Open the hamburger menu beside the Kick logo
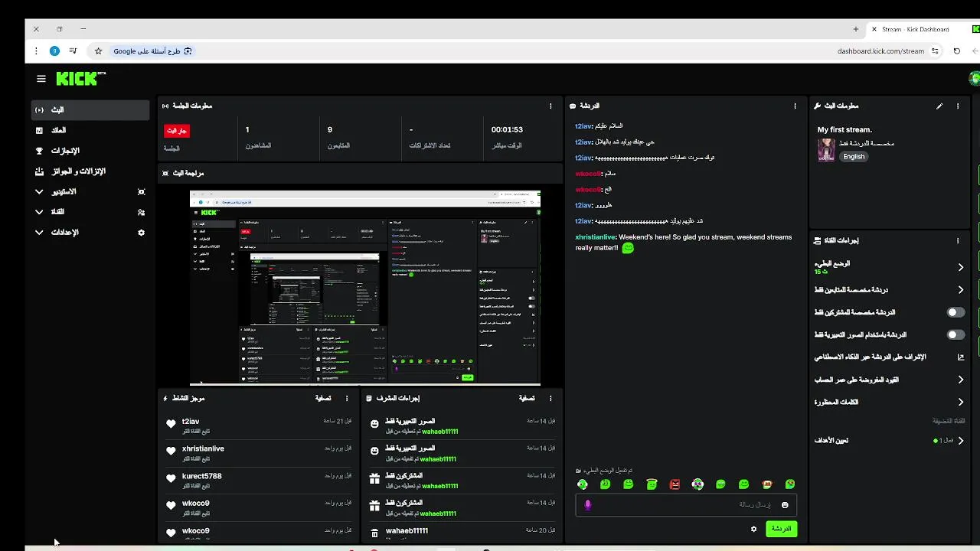 click(x=41, y=79)
